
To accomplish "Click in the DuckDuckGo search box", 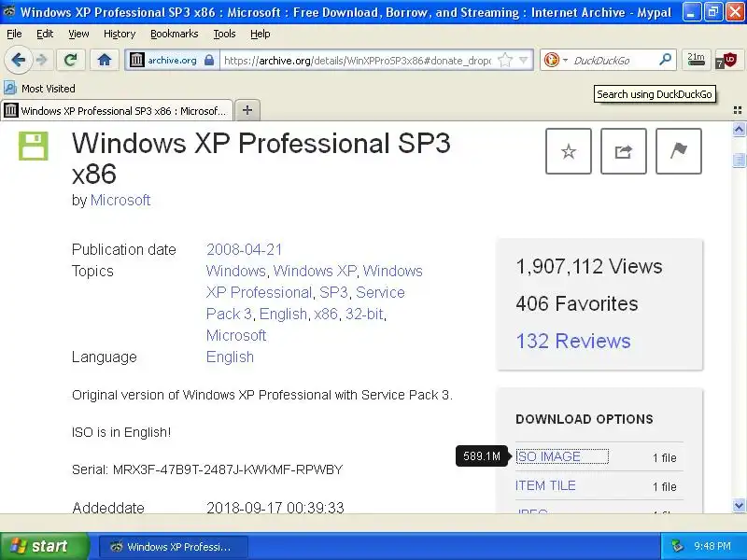I will click(x=613, y=61).
